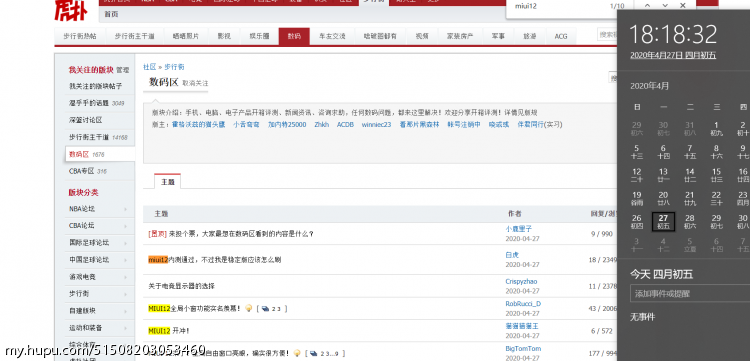Expand the CBA论坛 category chevron

tap(125, 226)
